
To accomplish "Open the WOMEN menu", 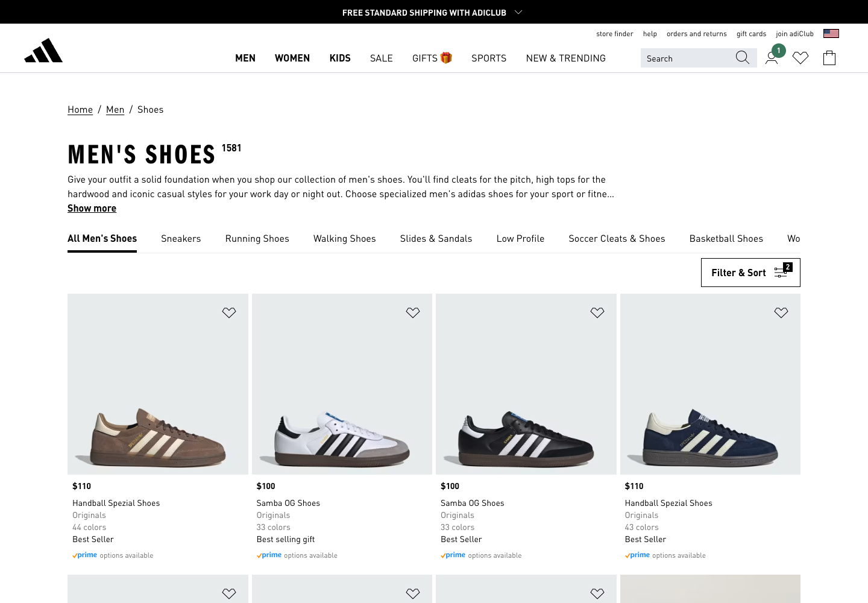I will (x=292, y=58).
